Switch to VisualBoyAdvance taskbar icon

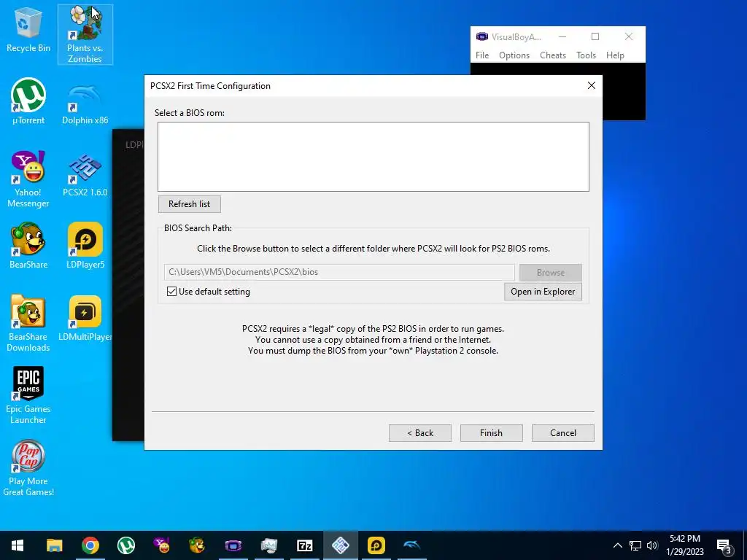tap(233, 545)
